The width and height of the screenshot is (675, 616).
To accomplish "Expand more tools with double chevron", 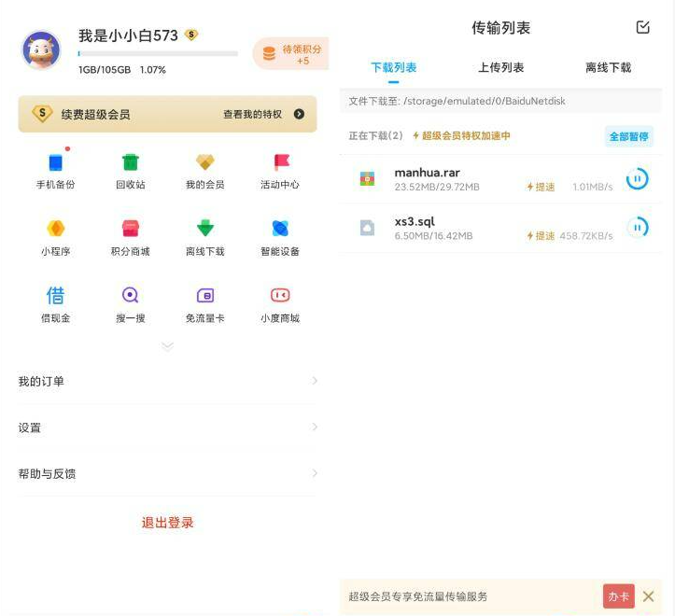I will pos(167,346).
